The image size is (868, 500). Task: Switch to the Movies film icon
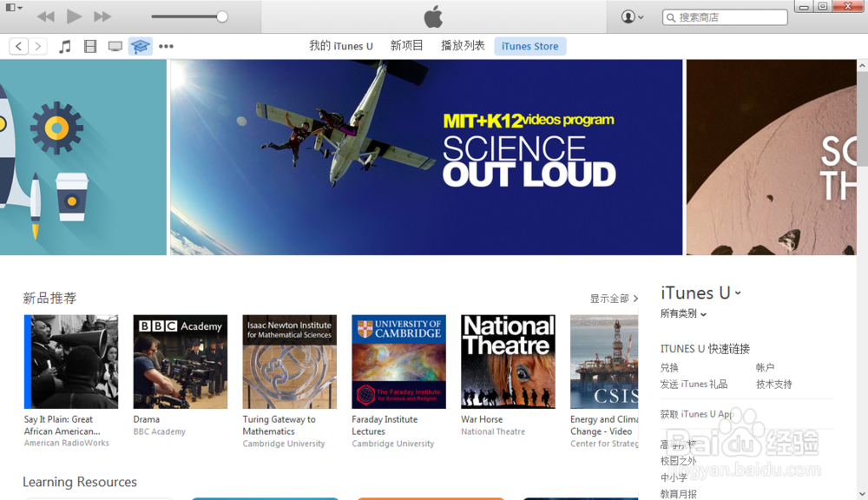point(90,47)
